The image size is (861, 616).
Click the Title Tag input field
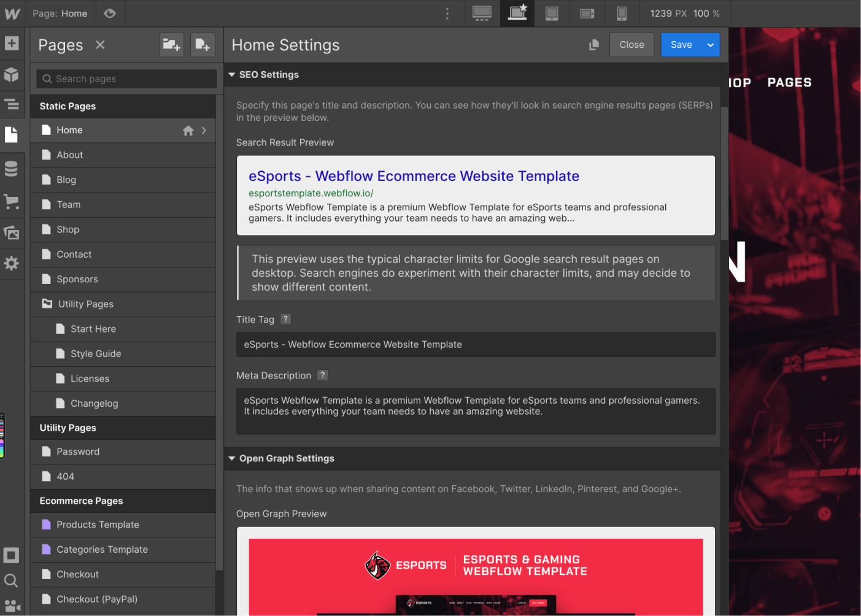[476, 345]
